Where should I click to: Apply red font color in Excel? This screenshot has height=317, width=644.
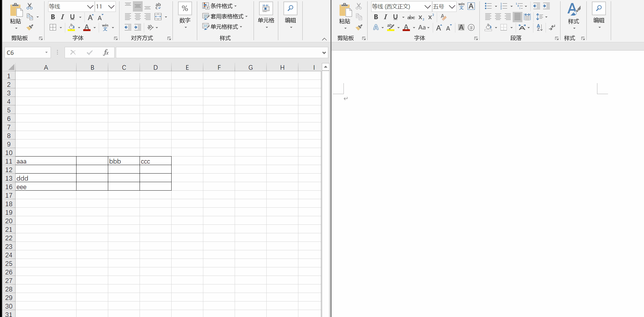(x=87, y=27)
